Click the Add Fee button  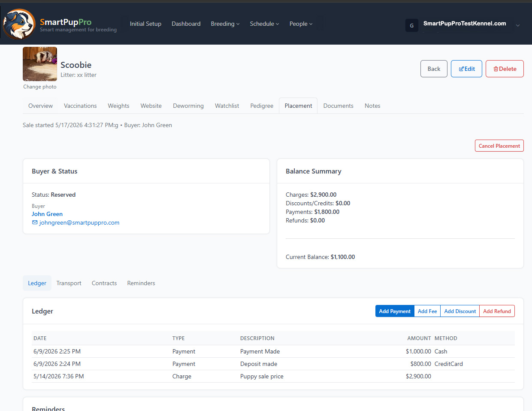pos(427,311)
